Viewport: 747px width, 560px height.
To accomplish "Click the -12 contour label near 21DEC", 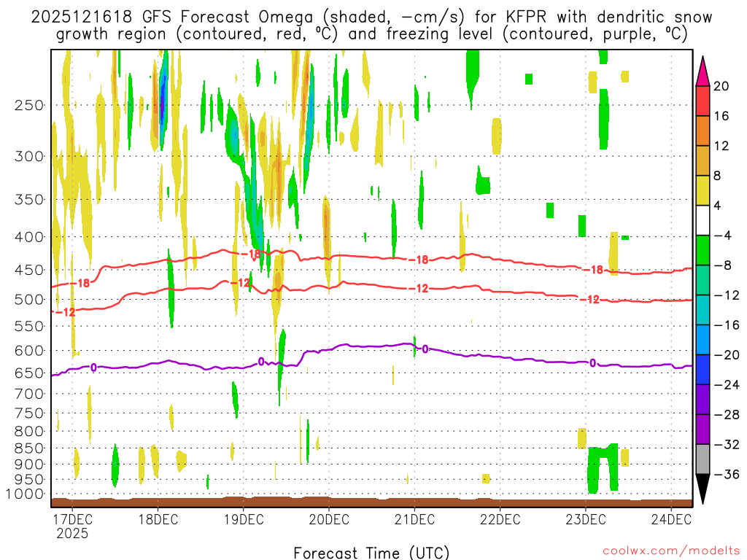I will click(x=419, y=289).
